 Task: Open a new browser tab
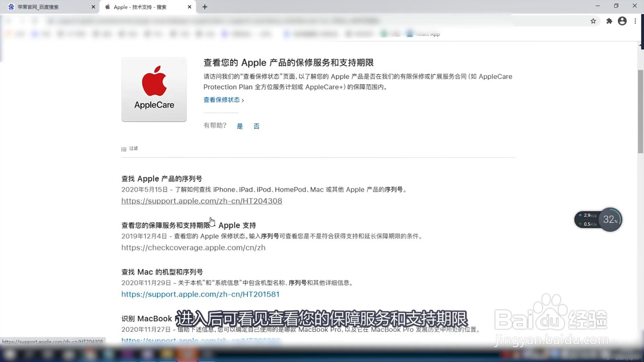[205, 7]
